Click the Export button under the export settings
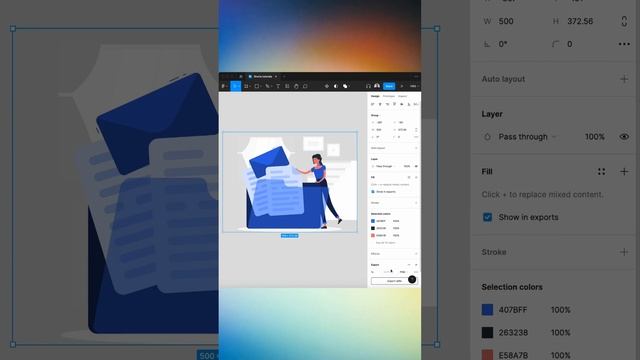This screenshot has width=640, height=360. tap(394, 281)
